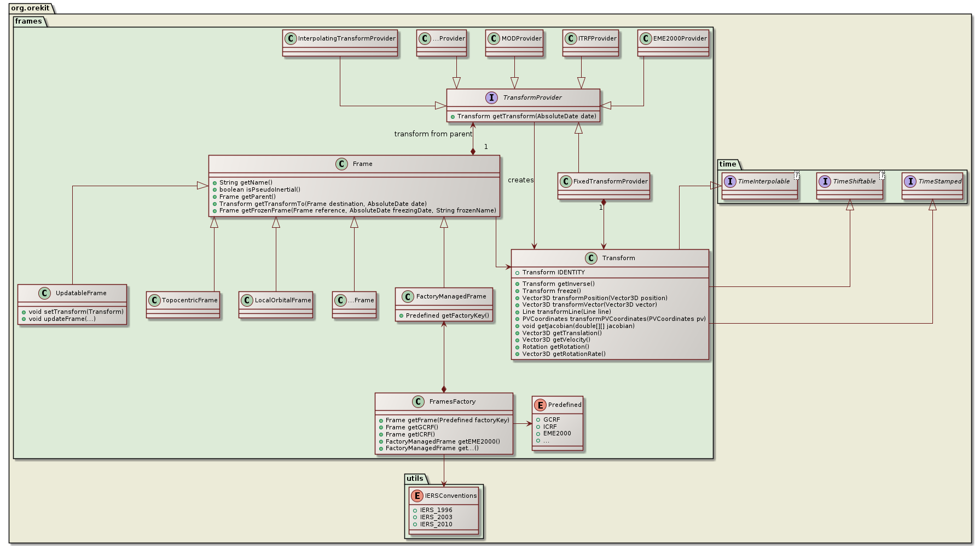Select the time package tab
The height and width of the screenshot is (546, 980).
point(728,164)
